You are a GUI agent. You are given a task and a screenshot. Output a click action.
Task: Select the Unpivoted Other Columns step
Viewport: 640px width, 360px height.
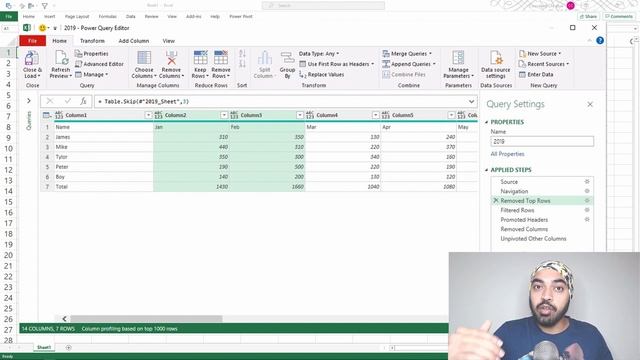click(x=533, y=238)
